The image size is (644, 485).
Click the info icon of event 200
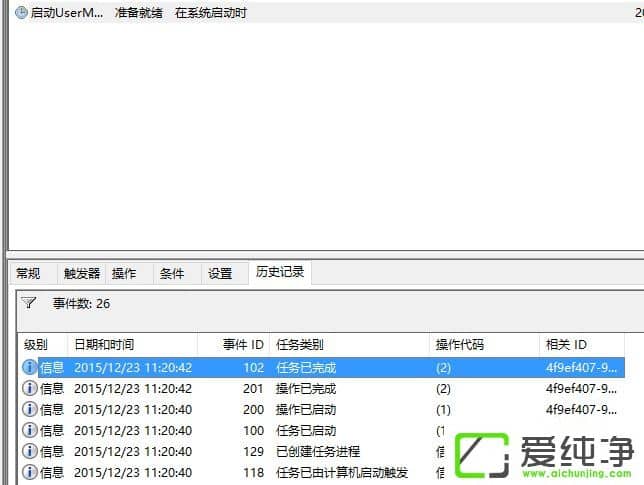29,409
